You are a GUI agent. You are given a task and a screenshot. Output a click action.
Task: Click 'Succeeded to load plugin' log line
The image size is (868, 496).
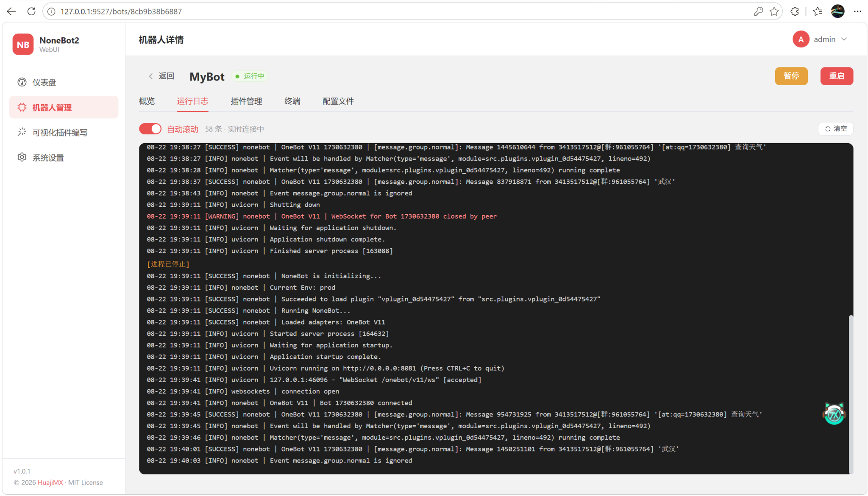pos(373,299)
